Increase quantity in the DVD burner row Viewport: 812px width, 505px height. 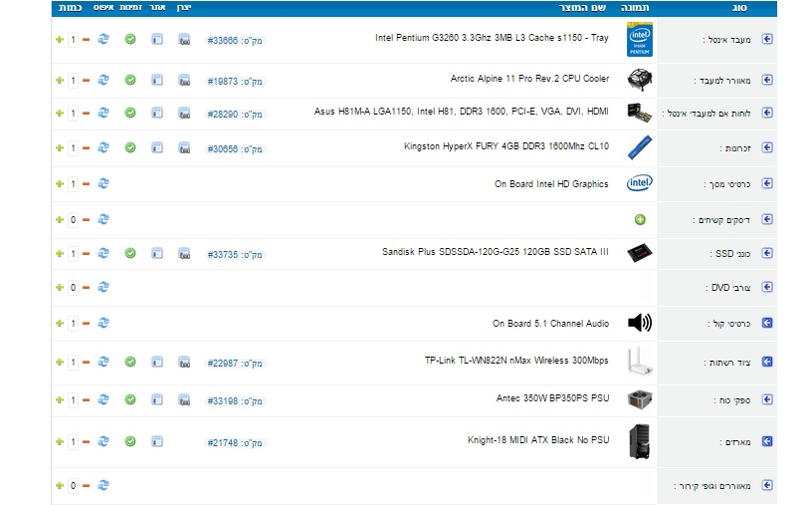pos(60,288)
